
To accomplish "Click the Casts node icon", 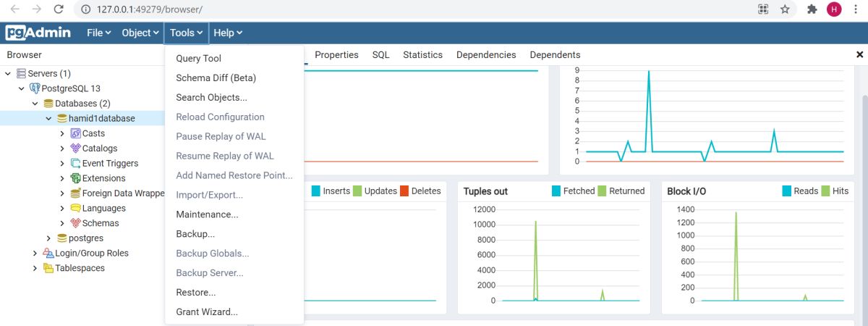I will click(75, 133).
